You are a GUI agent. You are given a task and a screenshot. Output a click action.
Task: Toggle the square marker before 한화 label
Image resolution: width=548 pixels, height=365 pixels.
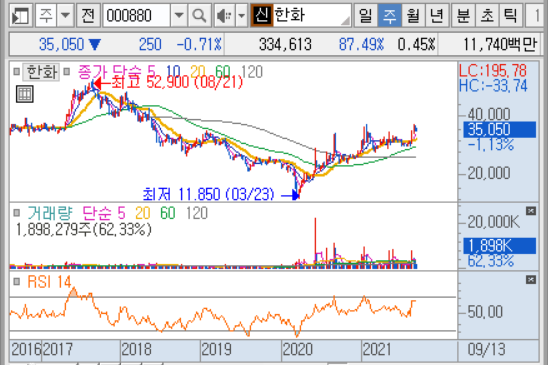coord(16,72)
